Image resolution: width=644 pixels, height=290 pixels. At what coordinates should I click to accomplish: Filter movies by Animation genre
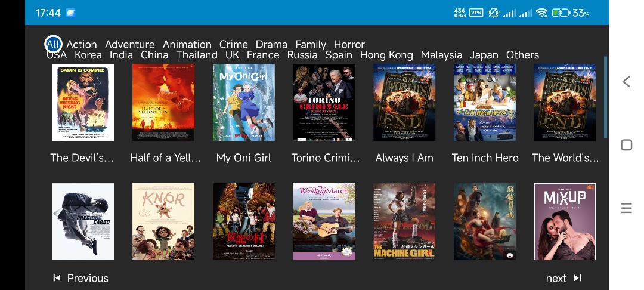pos(187,44)
